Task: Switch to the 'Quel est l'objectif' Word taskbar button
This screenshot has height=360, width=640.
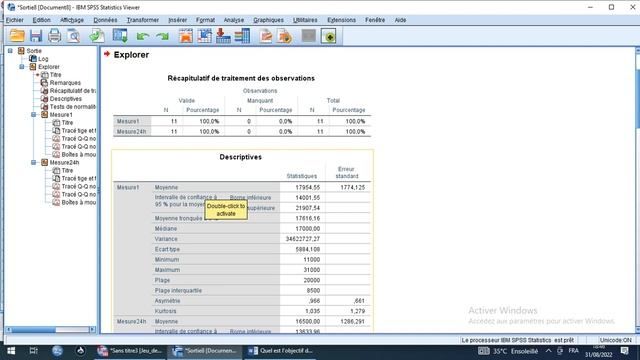Action: tap(281, 351)
